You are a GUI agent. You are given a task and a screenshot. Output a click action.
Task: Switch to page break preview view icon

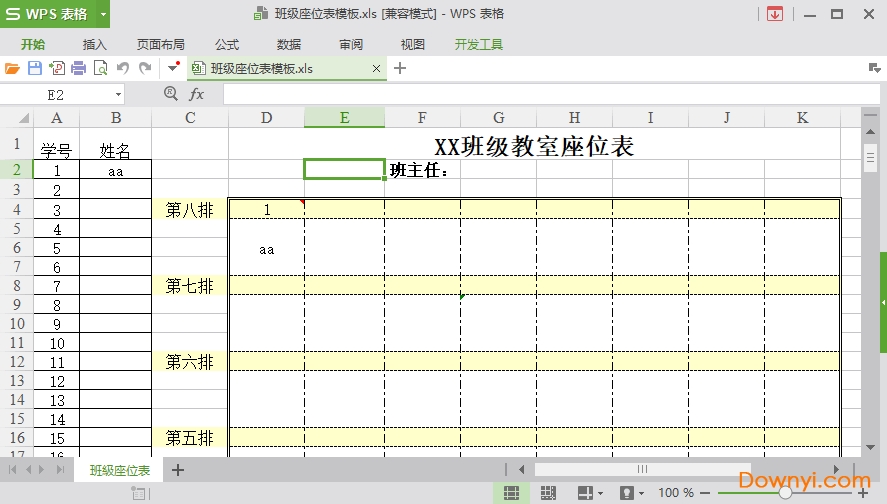(548, 493)
